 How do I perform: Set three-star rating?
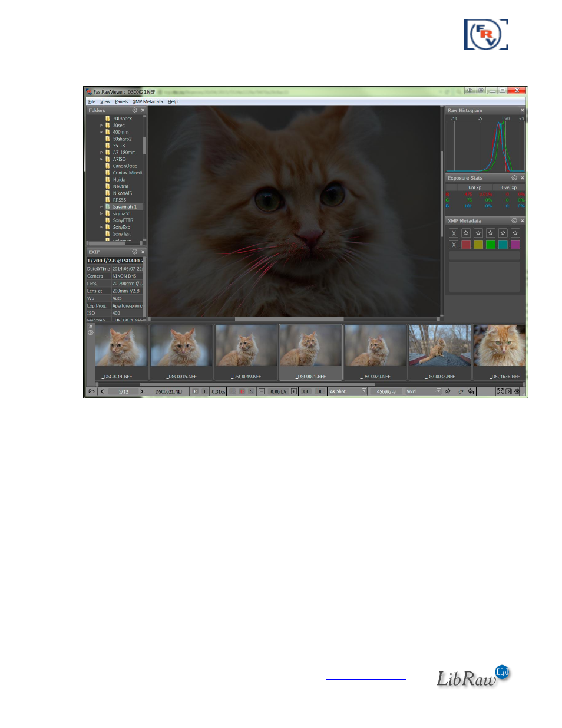coord(491,233)
